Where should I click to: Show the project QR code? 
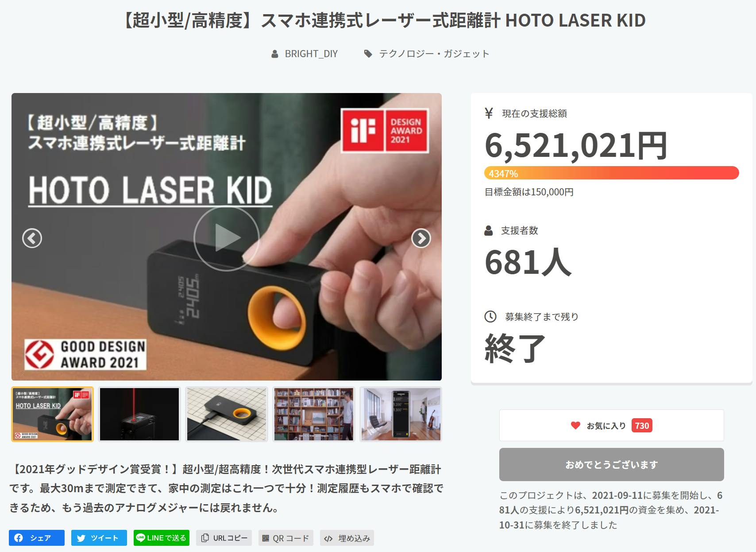(x=286, y=538)
